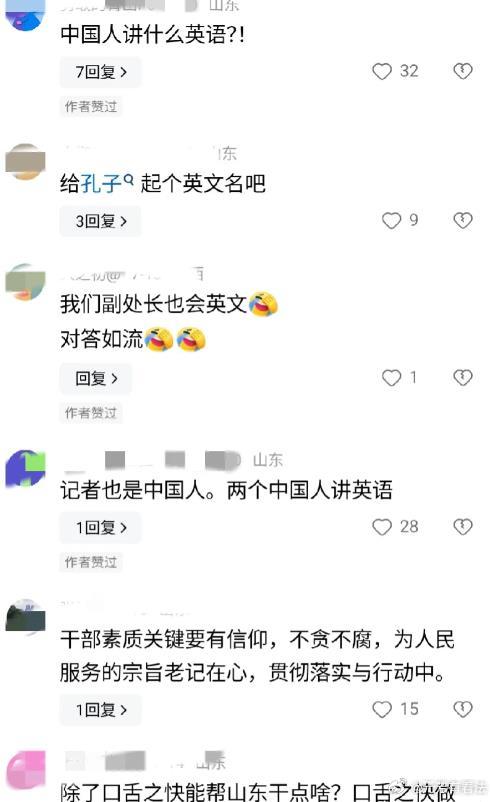The height and width of the screenshot is (802, 493).
Task: Like the '给孔子起个英文名吧' comment
Action: pyautogui.click(x=391, y=220)
